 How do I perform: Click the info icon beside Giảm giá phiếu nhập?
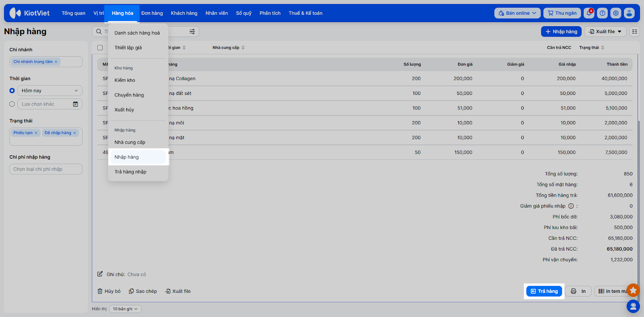coord(571,206)
